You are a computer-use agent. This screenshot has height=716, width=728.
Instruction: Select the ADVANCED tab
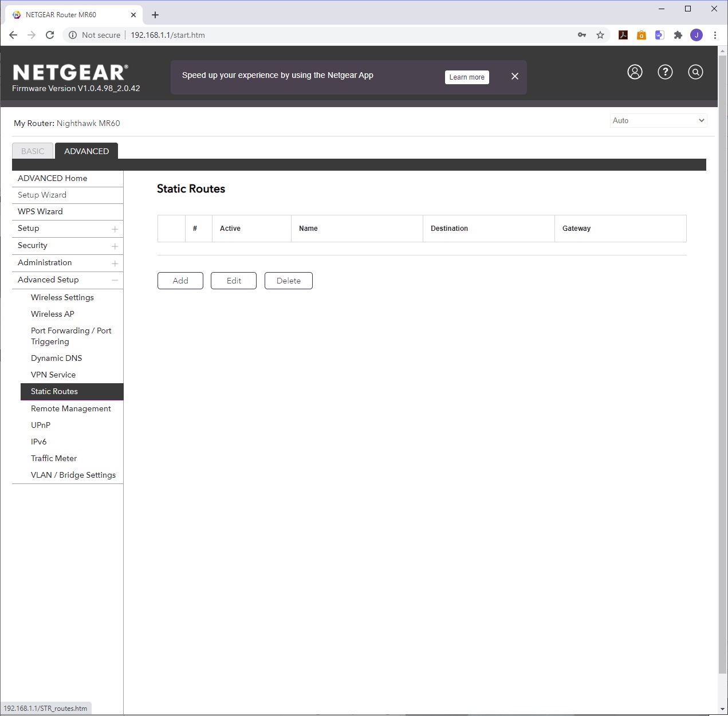click(x=86, y=151)
